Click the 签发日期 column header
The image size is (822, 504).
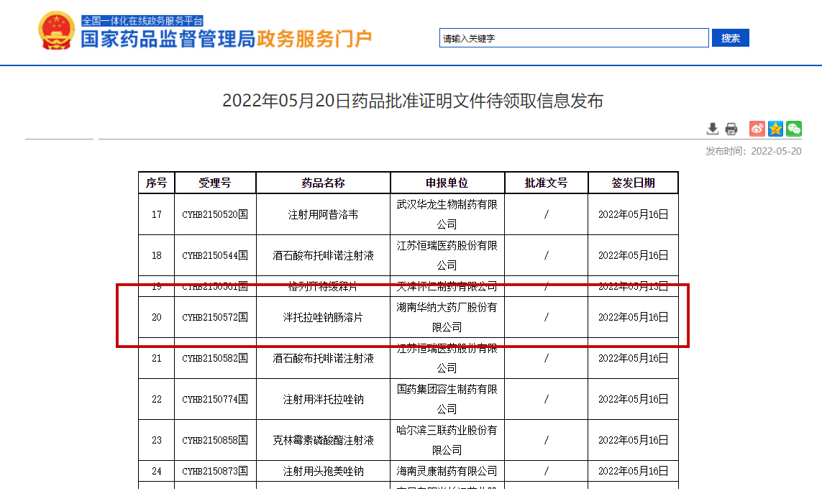point(634,182)
